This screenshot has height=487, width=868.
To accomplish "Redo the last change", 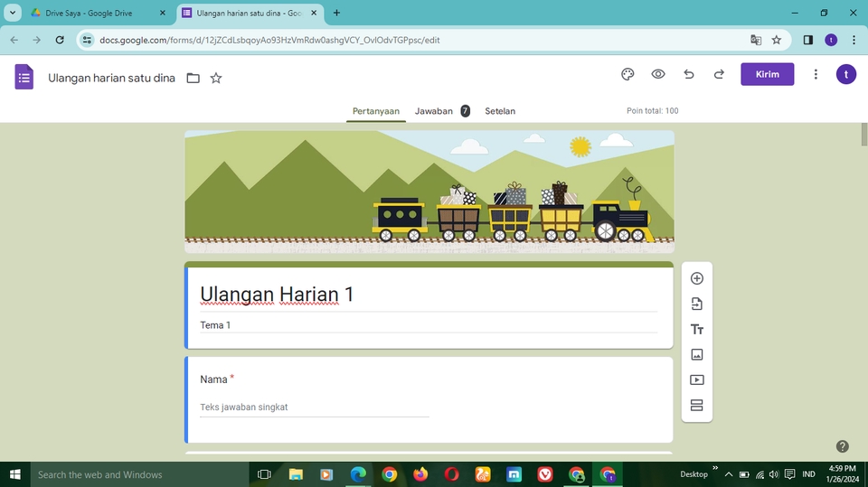I will [719, 74].
